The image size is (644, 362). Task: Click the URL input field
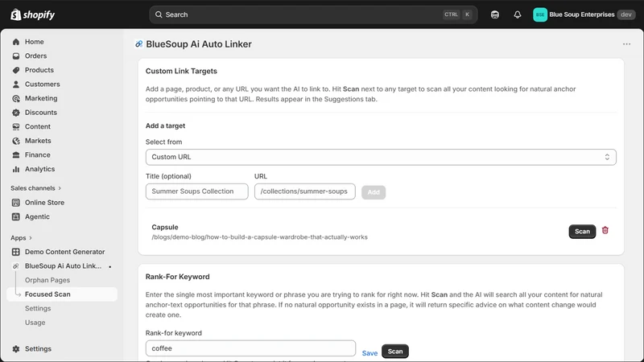point(305,191)
